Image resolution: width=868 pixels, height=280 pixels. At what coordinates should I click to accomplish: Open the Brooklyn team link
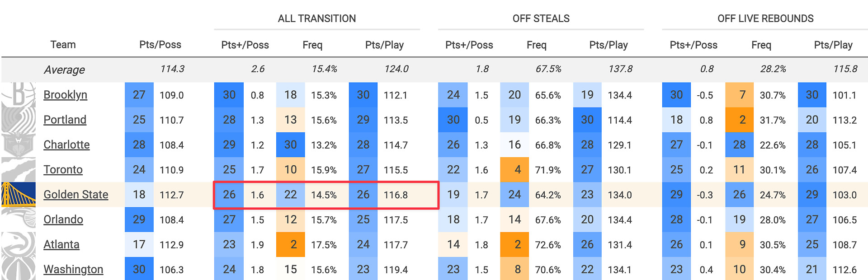pyautogui.click(x=65, y=95)
